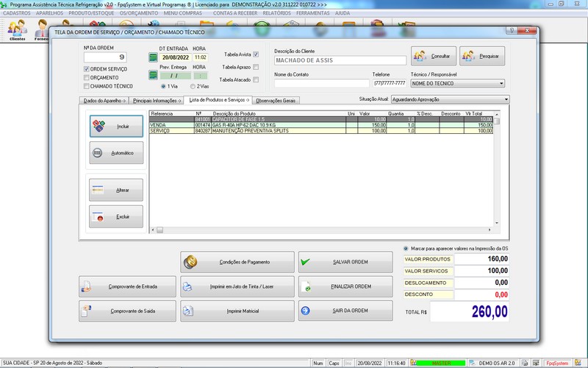This screenshot has height=368, width=588.
Task: Open Condições de Pagamento
Action: point(237,262)
